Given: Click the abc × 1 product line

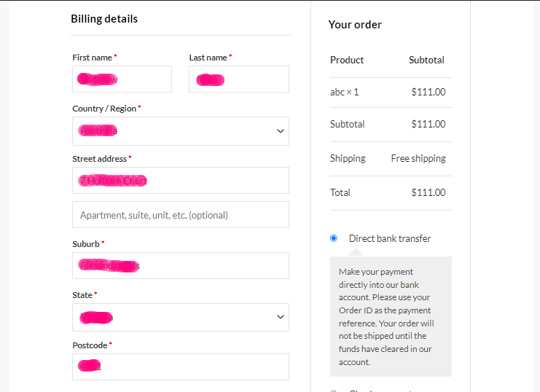Looking at the screenshot, I should pyautogui.click(x=345, y=93).
